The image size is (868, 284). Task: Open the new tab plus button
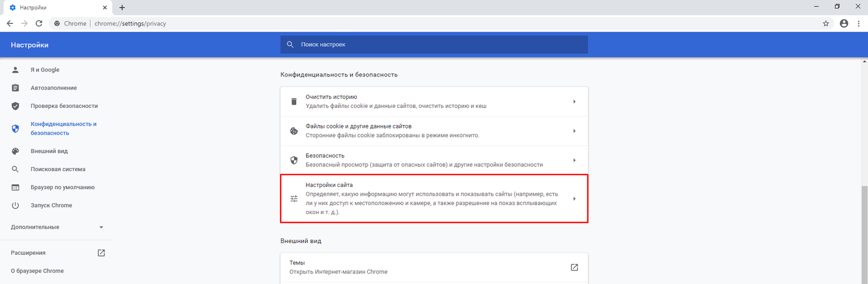pyautogui.click(x=122, y=8)
